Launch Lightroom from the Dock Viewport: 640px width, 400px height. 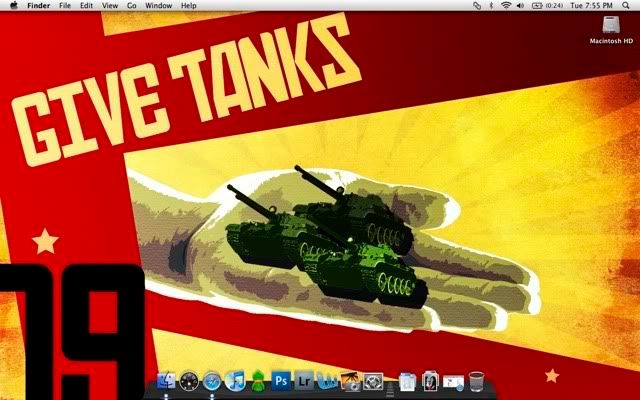pyautogui.click(x=304, y=380)
